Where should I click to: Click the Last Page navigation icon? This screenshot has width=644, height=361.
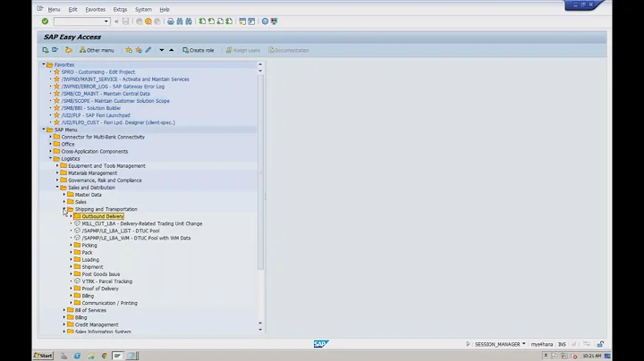coord(229,21)
